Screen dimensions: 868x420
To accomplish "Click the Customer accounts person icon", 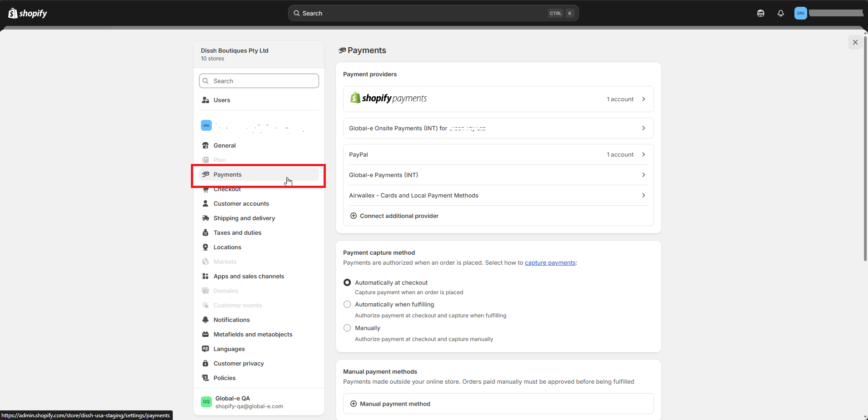I will 205,203.
